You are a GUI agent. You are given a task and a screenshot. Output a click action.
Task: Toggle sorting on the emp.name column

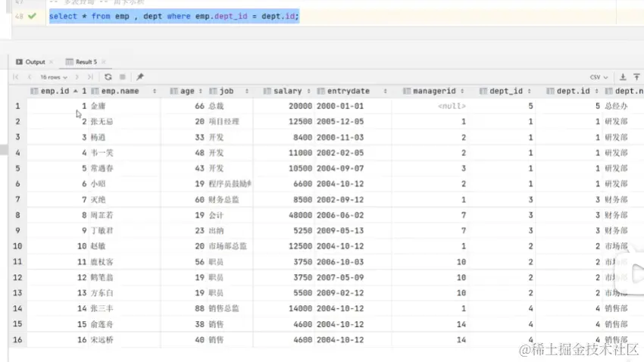[155, 91]
